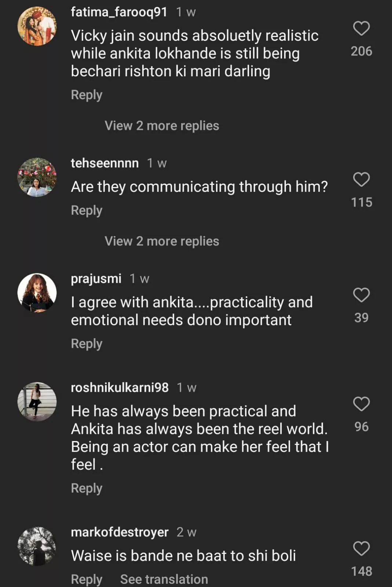Open username fatima_farooq91
This screenshot has width=392, height=587.
pyautogui.click(x=119, y=12)
